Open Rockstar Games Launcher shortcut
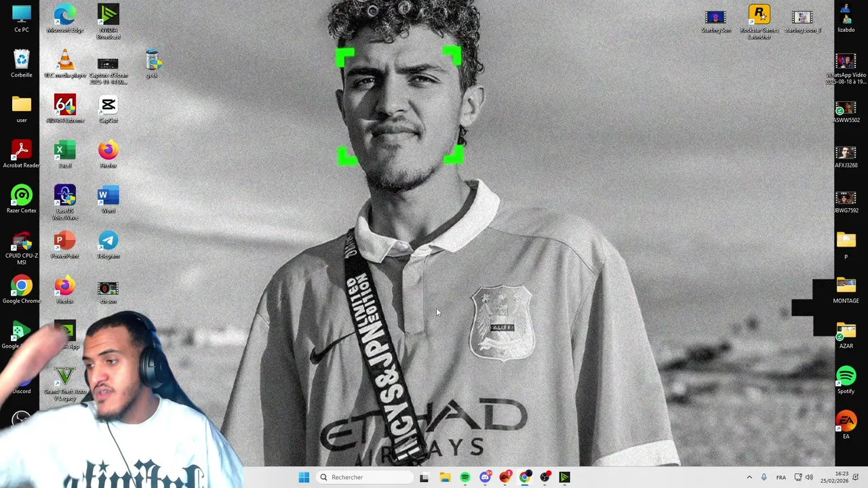Viewport: 868px width, 488px height. (x=759, y=22)
